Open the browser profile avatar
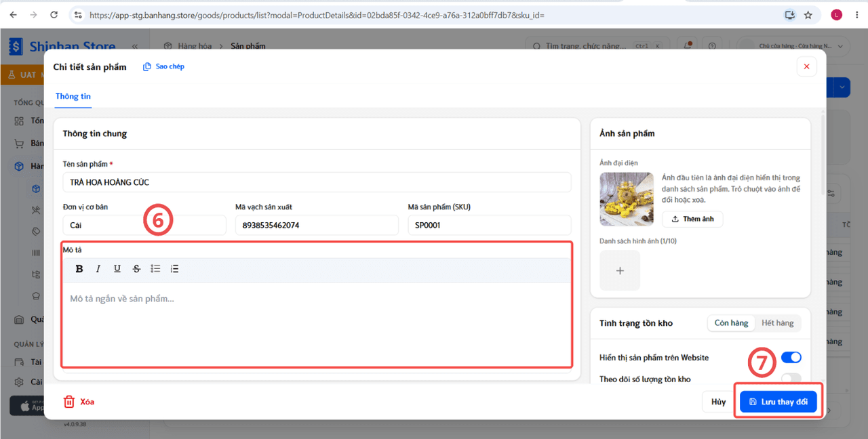868x439 pixels. pyautogui.click(x=837, y=15)
